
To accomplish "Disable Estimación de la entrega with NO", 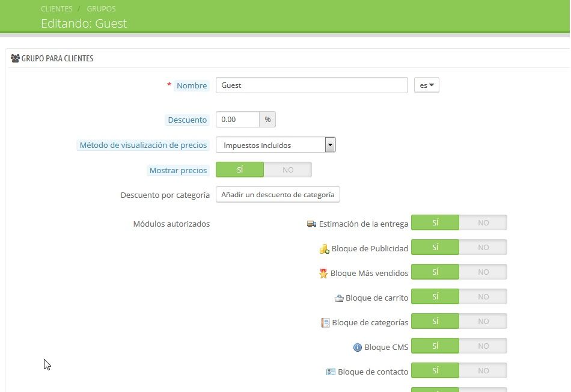I will [x=483, y=222].
